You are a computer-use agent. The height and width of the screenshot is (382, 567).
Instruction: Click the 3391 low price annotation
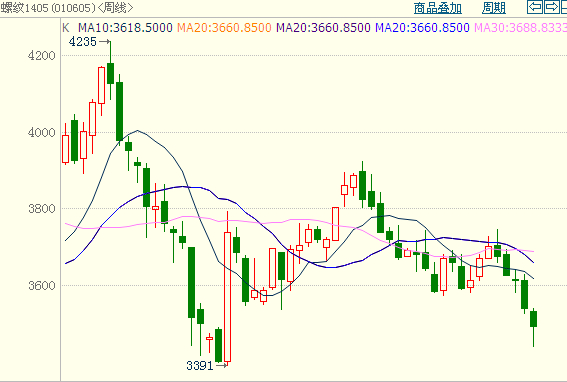tap(200, 366)
